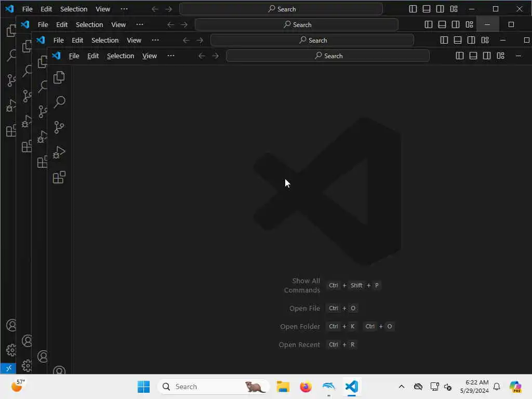The height and width of the screenshot is (399, 532).
Task: Open Source Control in front window activity bar
Action: click(x=59, y=127)
